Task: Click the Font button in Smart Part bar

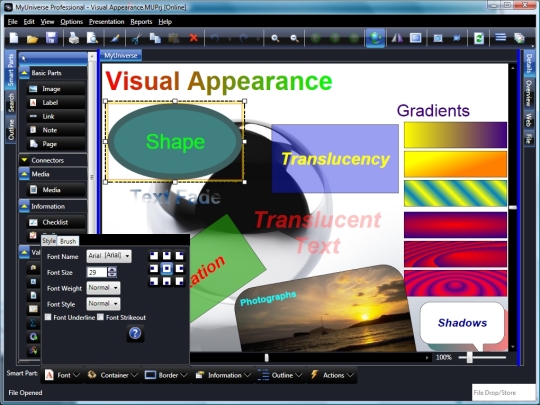Action: (63, 375)
